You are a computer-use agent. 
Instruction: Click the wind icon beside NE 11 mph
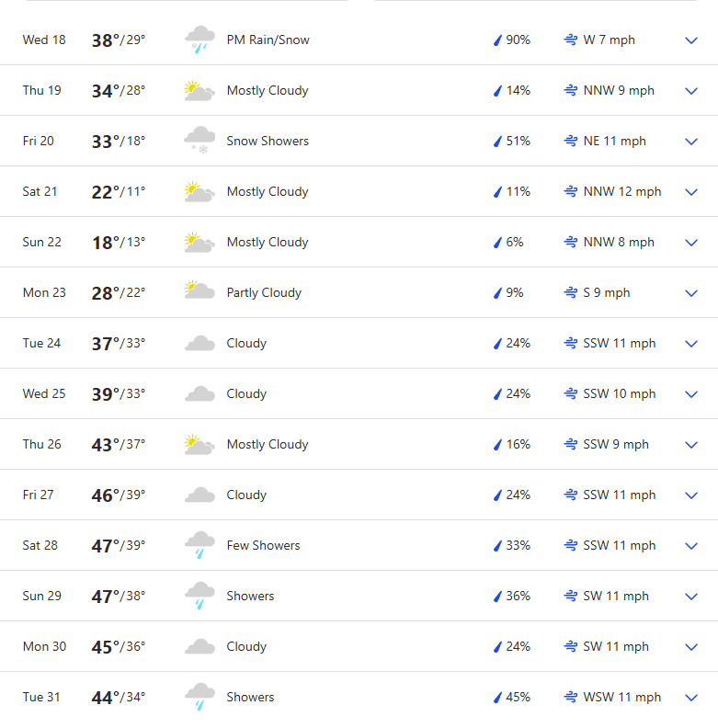[571, 142]
